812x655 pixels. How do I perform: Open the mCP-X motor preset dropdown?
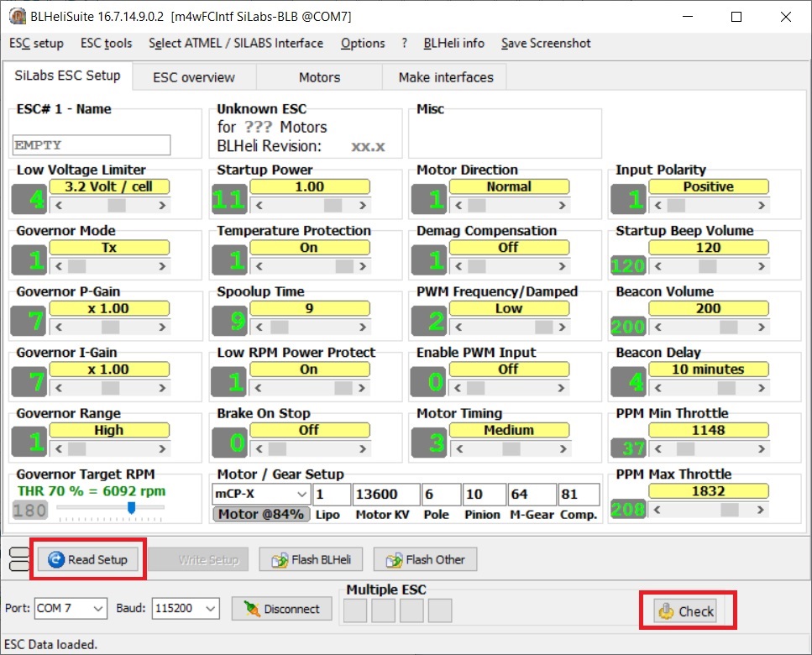pos(261,494)
